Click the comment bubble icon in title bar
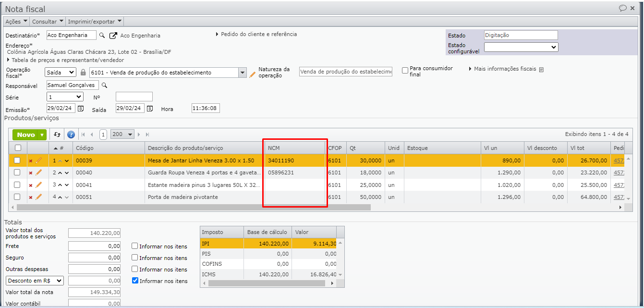644x308 pixels. click(x=622, y=8)
